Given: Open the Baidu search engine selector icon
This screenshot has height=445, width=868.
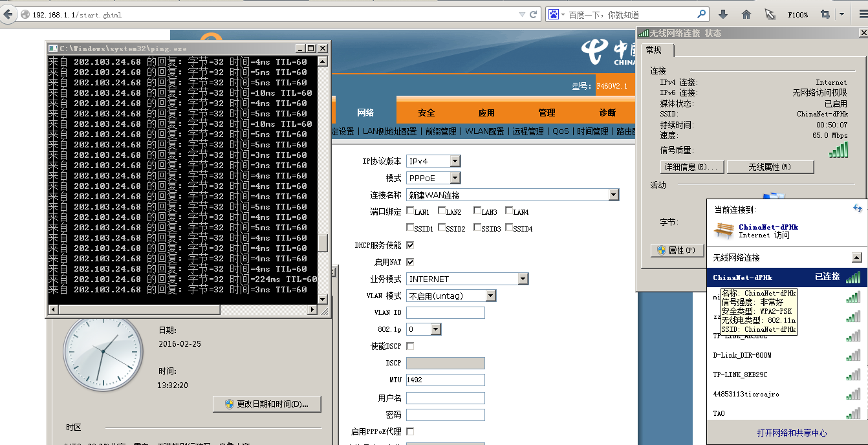Looking at the screenshot, I should tap(554, 14).
